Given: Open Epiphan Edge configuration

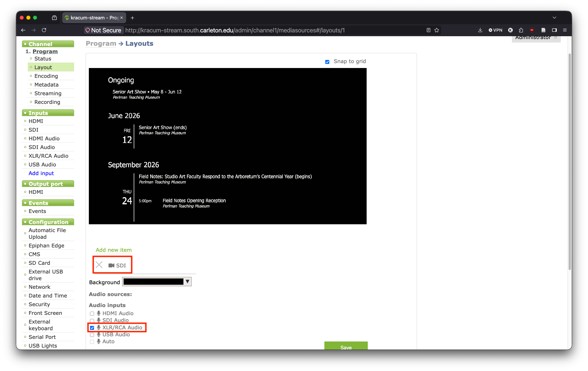Looking at the screenshot, I should pos(46,245).
